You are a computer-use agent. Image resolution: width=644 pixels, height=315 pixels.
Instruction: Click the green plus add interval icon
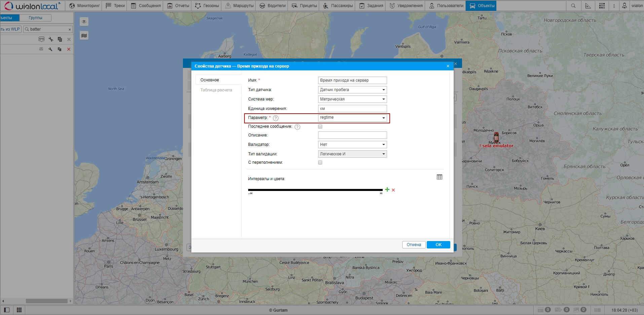pyautogui.click(x=387, y=190)
